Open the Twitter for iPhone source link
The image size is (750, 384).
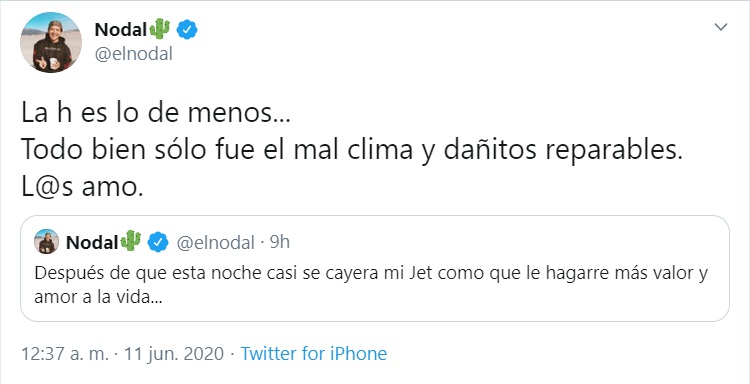tap(314, 354)
